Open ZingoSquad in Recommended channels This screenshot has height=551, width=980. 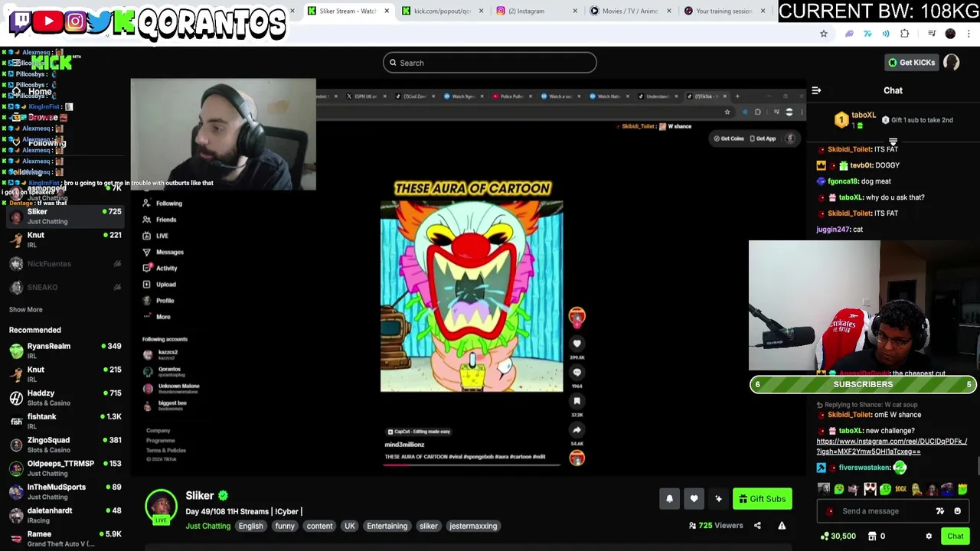(65, 445)
